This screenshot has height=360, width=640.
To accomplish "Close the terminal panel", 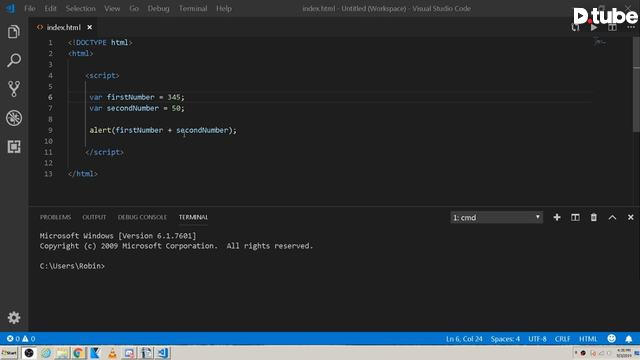I will (x=631, y=218).
